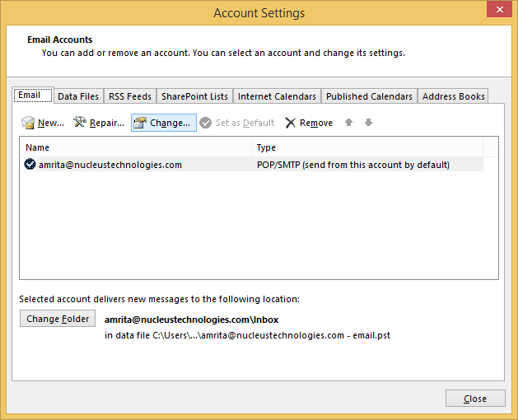The image size is (518, 420).
Task: Switch to Address Books tab
Action: pos(453,96)
